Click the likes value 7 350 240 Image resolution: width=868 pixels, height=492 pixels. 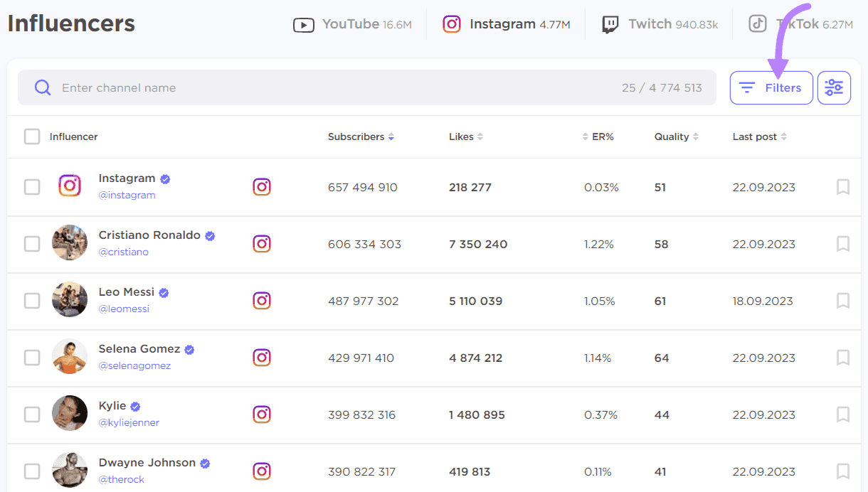coord(478,245)
